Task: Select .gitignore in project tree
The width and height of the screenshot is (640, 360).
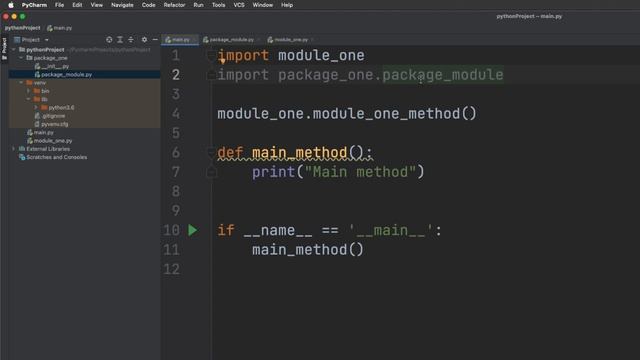Action: tap(50, 116)
